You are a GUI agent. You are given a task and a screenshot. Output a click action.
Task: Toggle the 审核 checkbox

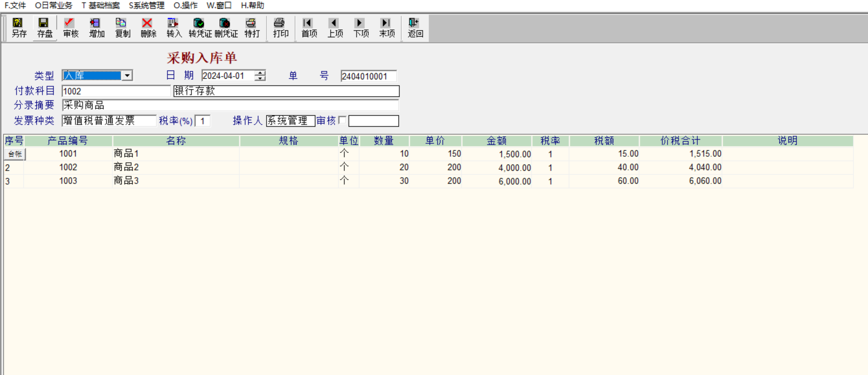342,120
